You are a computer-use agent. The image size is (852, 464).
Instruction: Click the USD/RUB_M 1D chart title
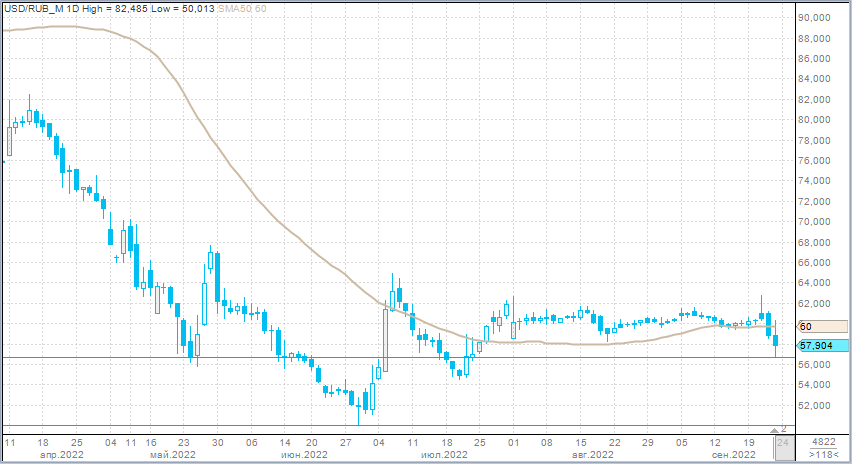point(47,9)
